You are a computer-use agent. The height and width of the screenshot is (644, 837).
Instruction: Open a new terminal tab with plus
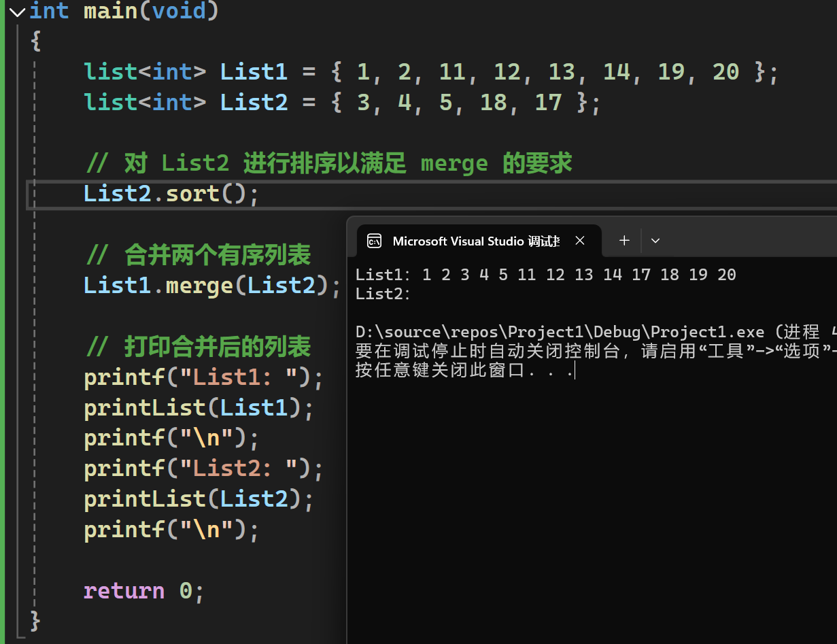pos(624,240)
